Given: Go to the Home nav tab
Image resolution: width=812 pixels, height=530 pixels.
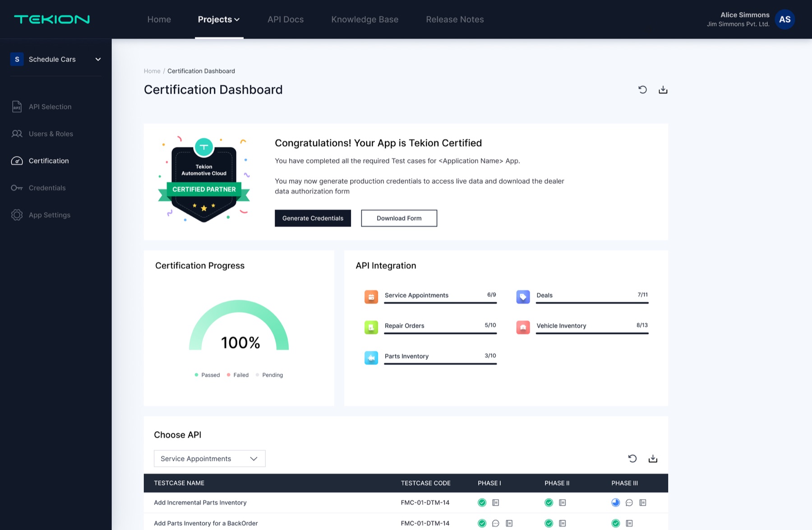Looking at the screenshot, I should tap(159, 19).
